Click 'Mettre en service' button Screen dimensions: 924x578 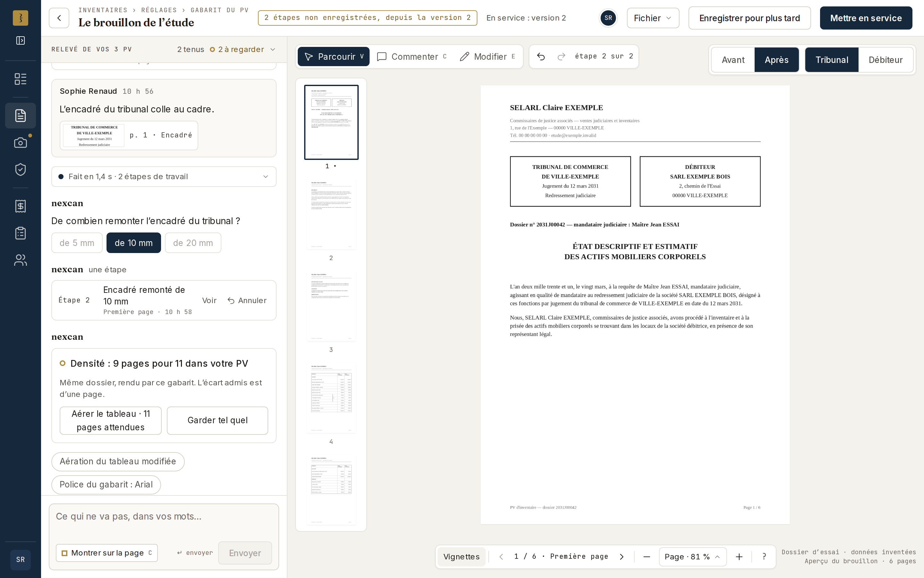[x=866, y=18]
